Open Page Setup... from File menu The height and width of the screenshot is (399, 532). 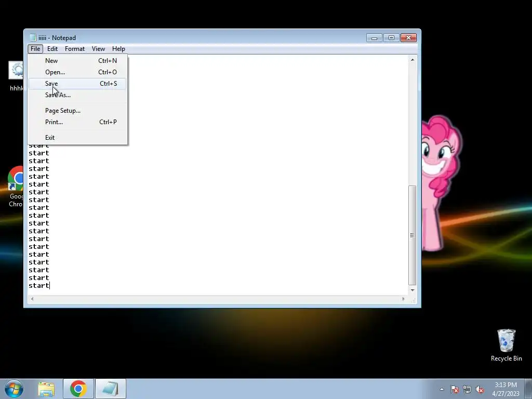[x=77, y=111]
